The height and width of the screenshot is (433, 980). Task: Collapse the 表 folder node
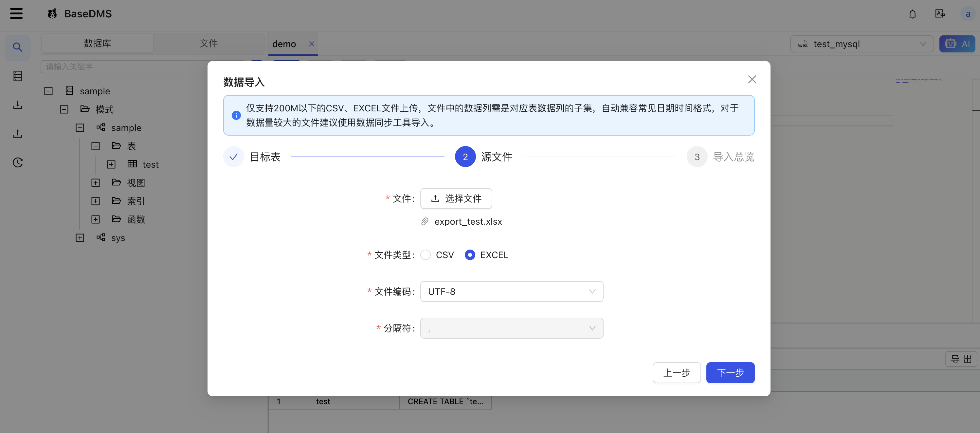tap(96, 146)
